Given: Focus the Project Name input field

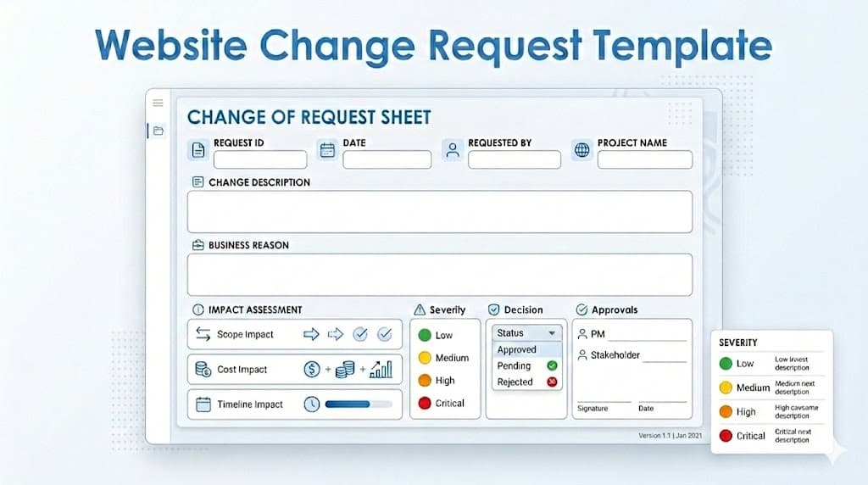Looking at the screenshot, I should click(x=645, y=159).
